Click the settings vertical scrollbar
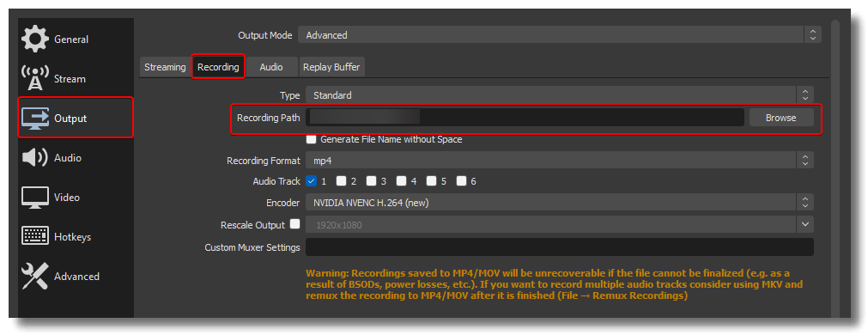 click(835, 169)
